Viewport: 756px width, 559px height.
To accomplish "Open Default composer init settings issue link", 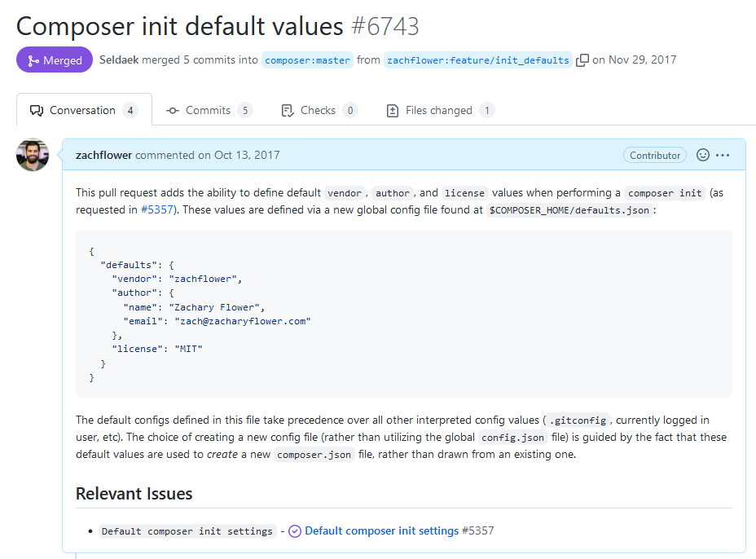I will [382, 531].
